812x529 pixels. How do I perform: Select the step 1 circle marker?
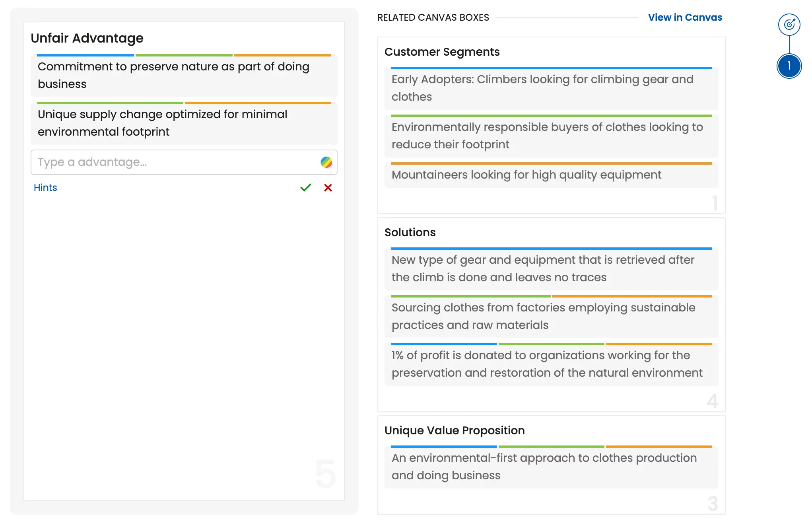pos(789,66)
